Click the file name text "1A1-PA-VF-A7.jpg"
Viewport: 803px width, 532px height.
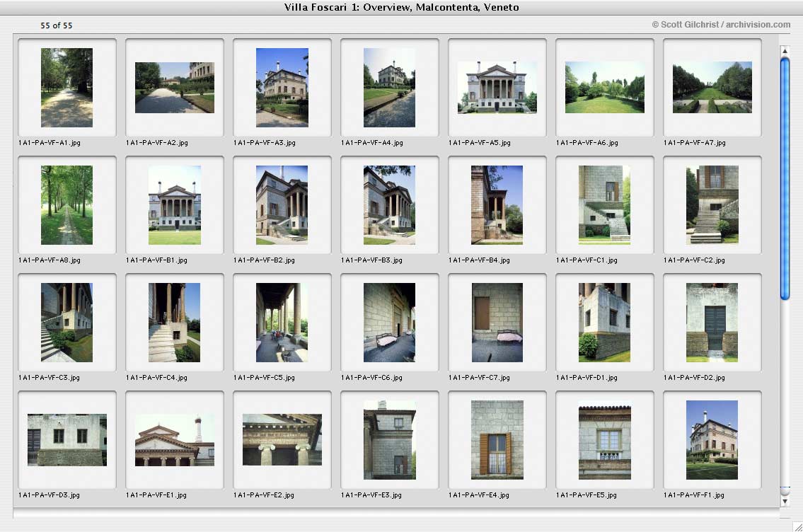pos(695,143)
